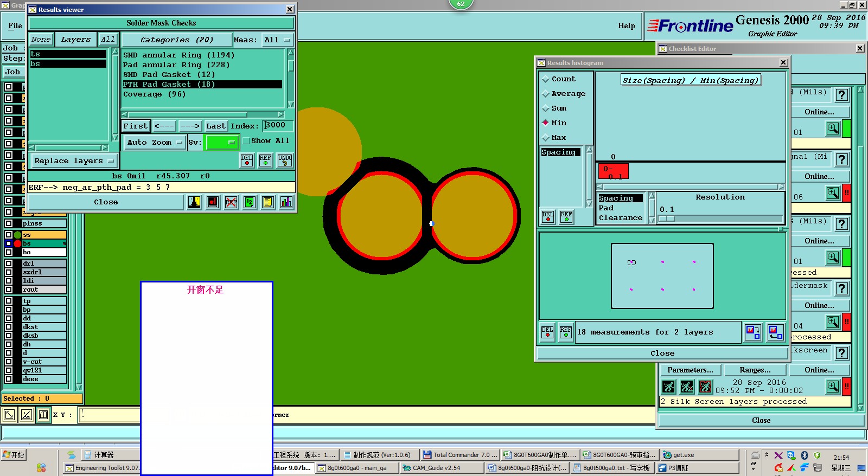Select the Average radio option
The width and height of the screenshot is (868, 476).
[546, 94]
